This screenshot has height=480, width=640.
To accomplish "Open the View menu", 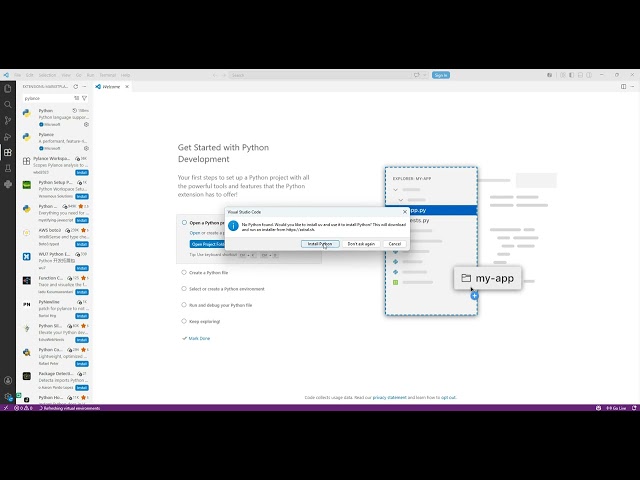I will point(66,75).
